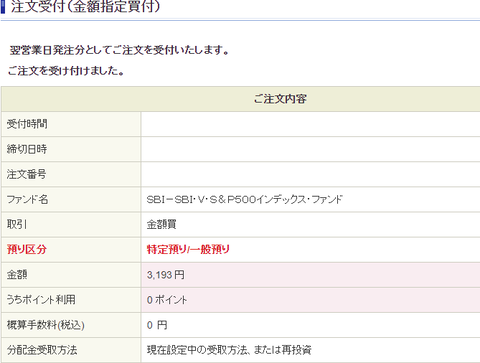Screen dimensions: 480x363
Task: Click the red 預り区分 label
Action: click(27, 249)
